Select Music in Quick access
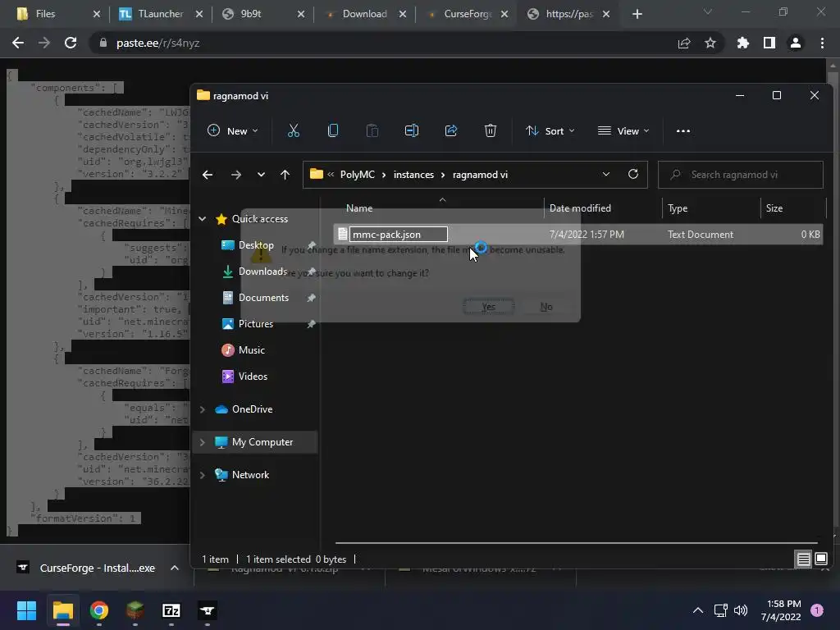Image resolution: width=840 pixels, height=630 pixels. tap(251, 349)
